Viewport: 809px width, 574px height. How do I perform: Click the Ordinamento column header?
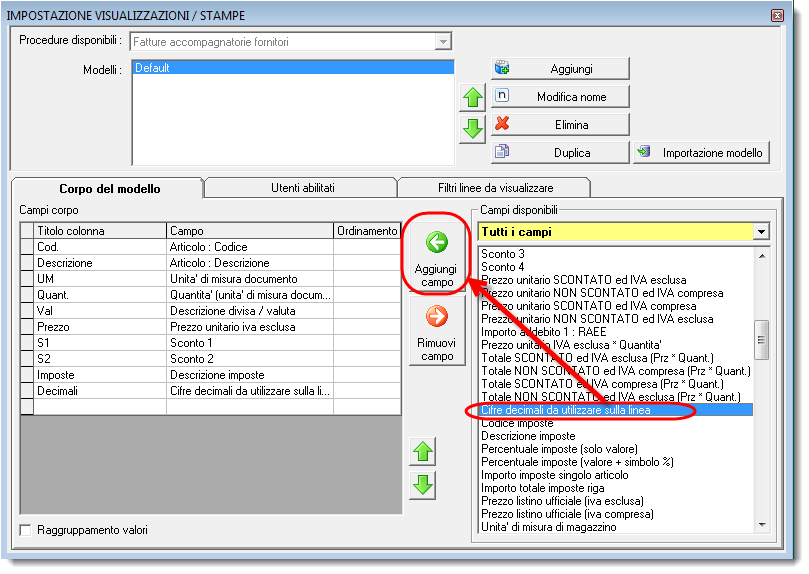click(x=367, y=231)
